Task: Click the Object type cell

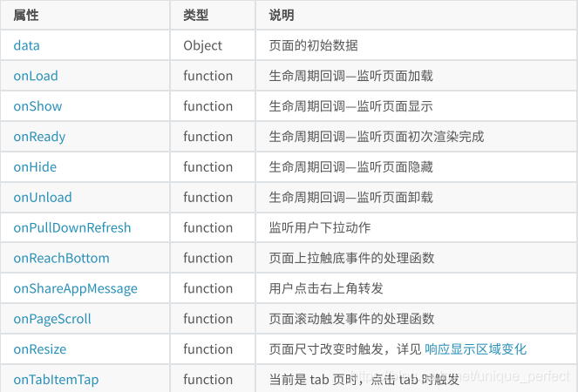Action: 203,45
